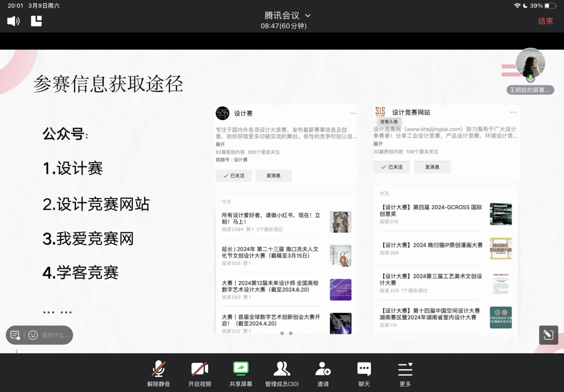The height and width of the screenshot is (392, 564).
Task: Tap the 查看头像 tooltip button
Action: pos(389,121)
